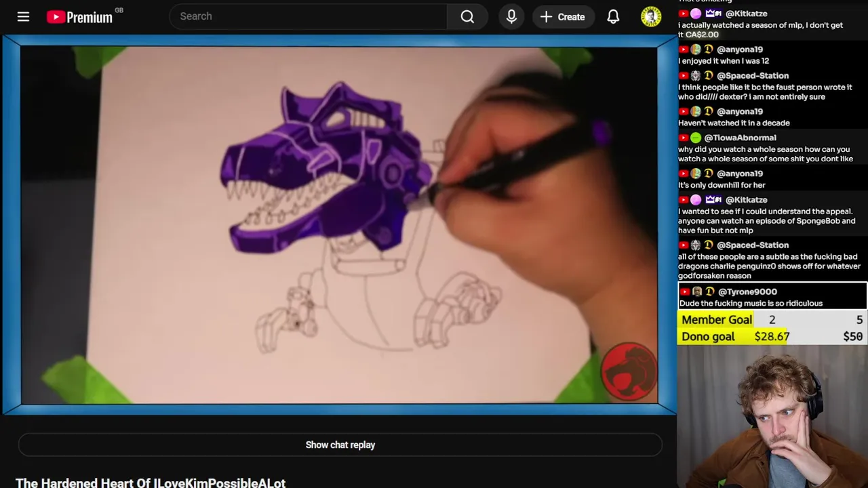Select username @Kitkatze on SpongeBob comment
Viewport: 868px width, 488px height.
pos(746,200)
